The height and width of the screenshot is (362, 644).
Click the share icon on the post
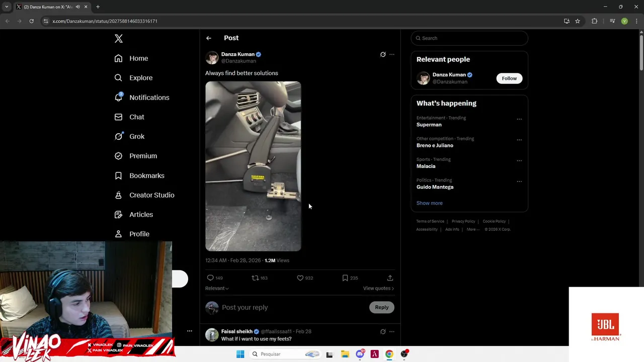pyautogui.click(x=390, y=278)
